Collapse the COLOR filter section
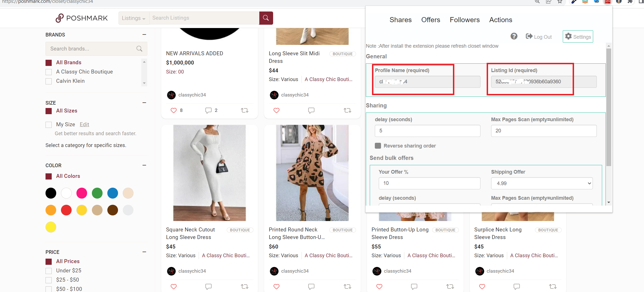 tap(144, 165)
